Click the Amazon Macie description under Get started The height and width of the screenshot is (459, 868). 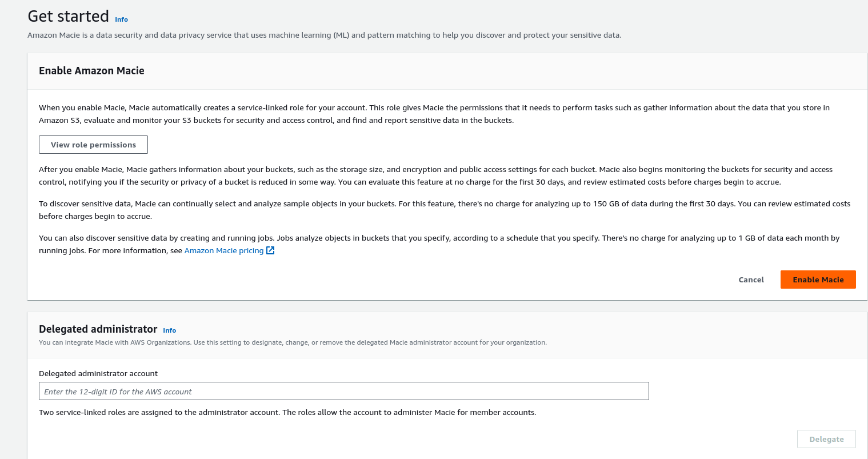(x=325, y=35)
